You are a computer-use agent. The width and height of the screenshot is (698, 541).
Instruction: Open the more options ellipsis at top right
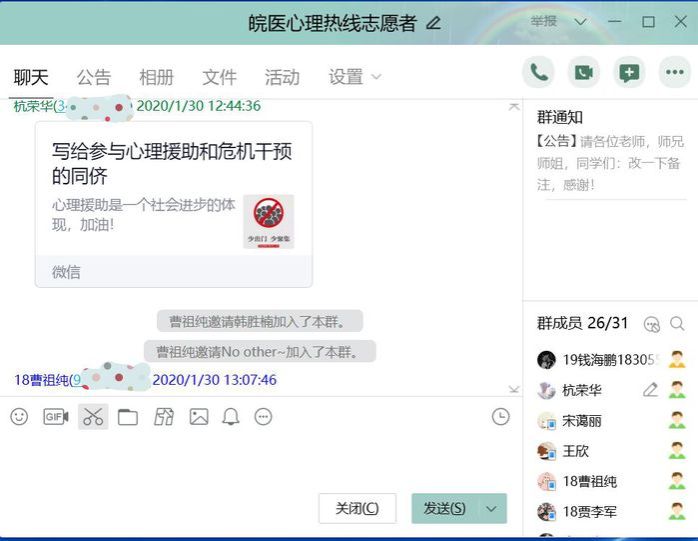676,72
